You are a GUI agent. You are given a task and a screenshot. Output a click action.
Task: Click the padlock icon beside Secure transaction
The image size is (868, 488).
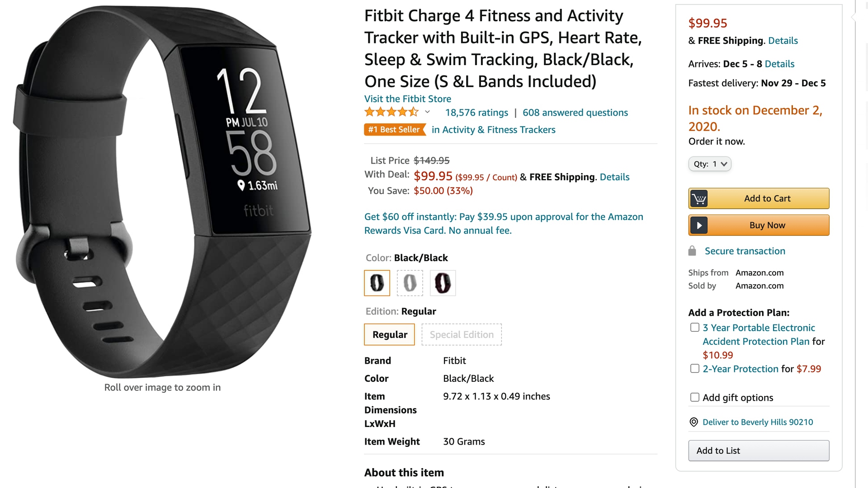(x=692, y=251)
